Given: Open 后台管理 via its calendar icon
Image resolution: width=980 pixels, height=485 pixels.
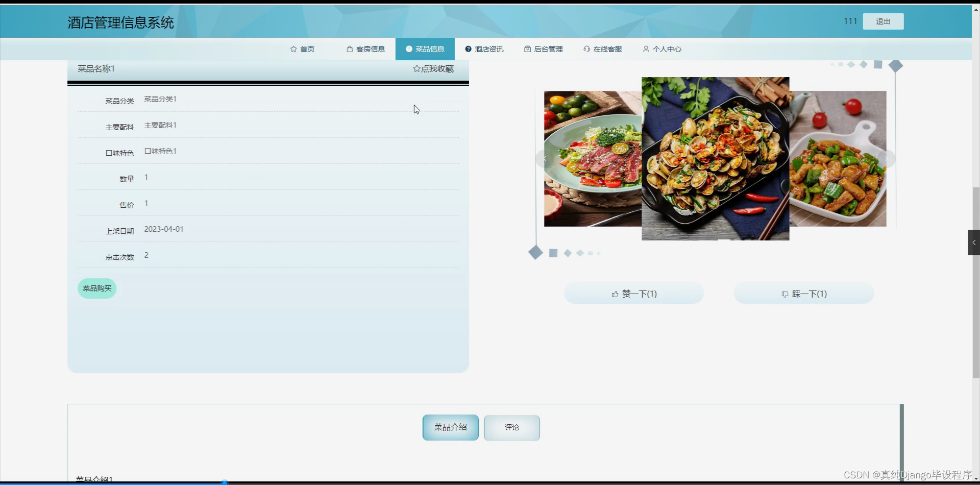Looking at the screenshot, I should tap(527, 49).
